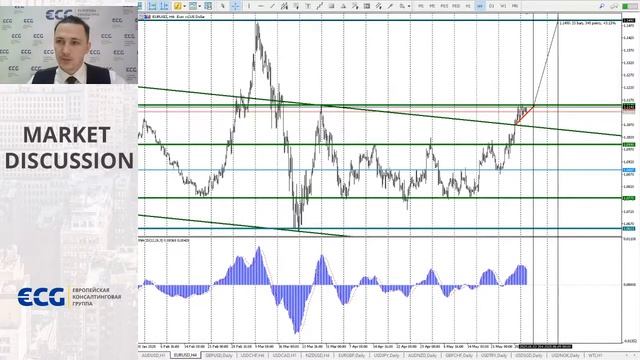Select the Rectangle shape tool
The height and width of the screenshot is (360, 640).
coord(331,6)
